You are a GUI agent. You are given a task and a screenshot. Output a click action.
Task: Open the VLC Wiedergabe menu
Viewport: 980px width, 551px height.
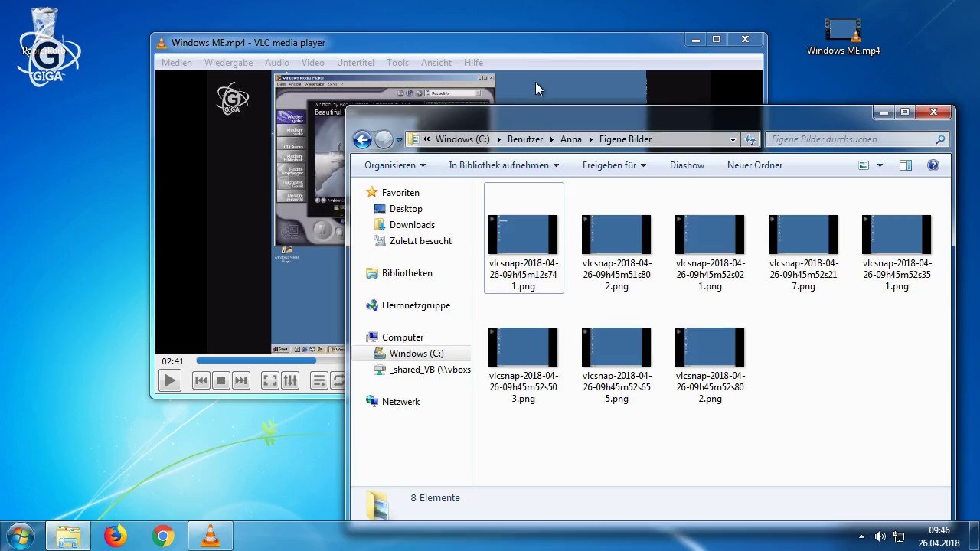click(228, 63)
